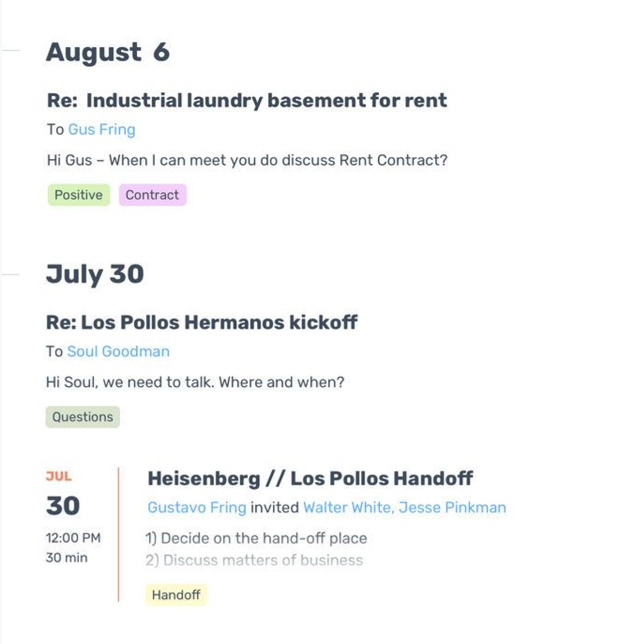Select the purple Contract tag
This screenshot has width=644, height=644.
[152, 195]
